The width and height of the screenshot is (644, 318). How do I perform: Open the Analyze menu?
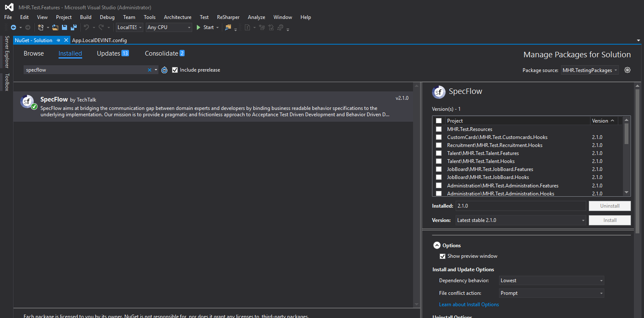[256, 17]
